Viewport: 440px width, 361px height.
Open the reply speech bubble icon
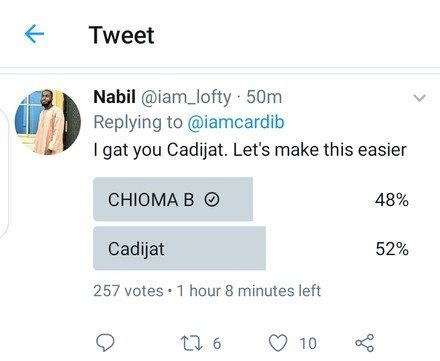tap(105, 343)
